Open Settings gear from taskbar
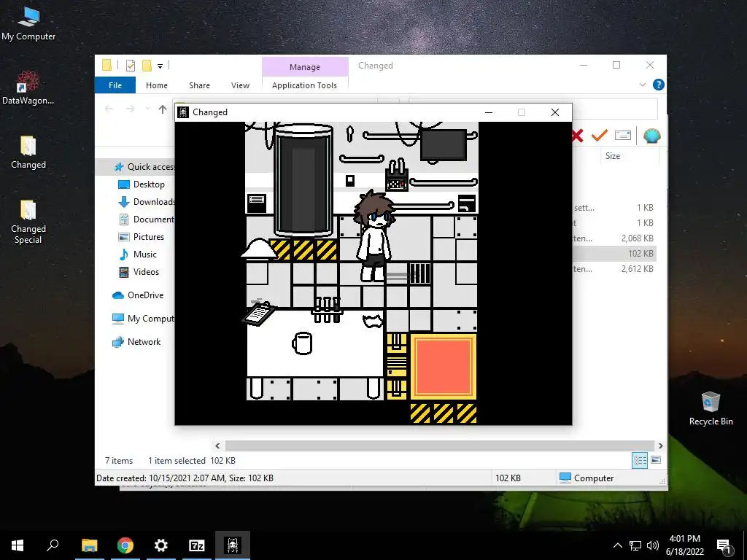 (161, 545)
